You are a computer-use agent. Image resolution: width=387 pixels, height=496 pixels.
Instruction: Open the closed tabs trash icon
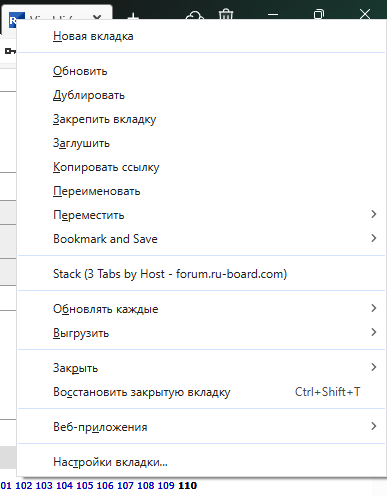(226, 15)
